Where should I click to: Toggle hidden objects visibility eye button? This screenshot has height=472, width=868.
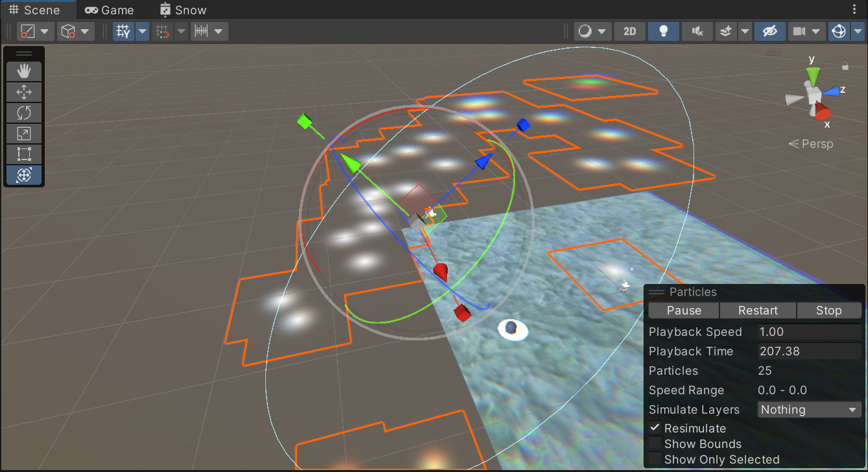tap(769, 31)
